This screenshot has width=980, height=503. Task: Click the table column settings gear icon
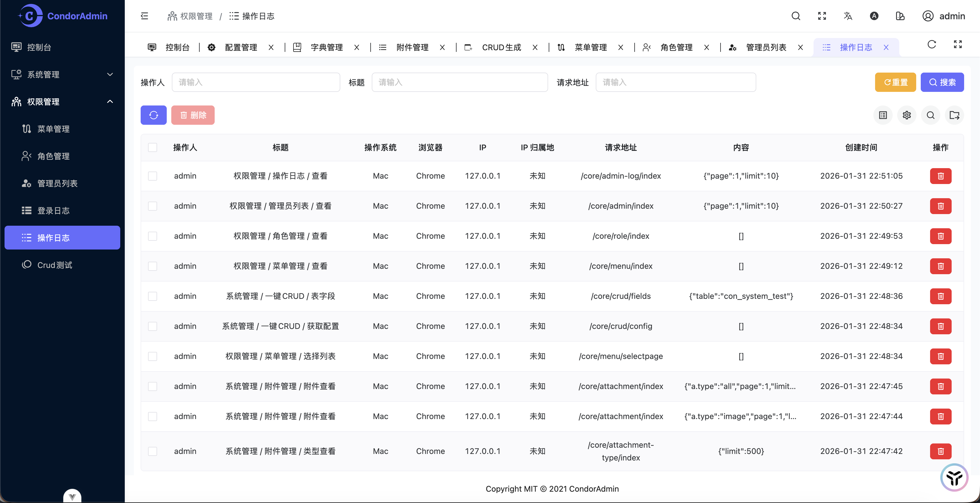point(907,115)
